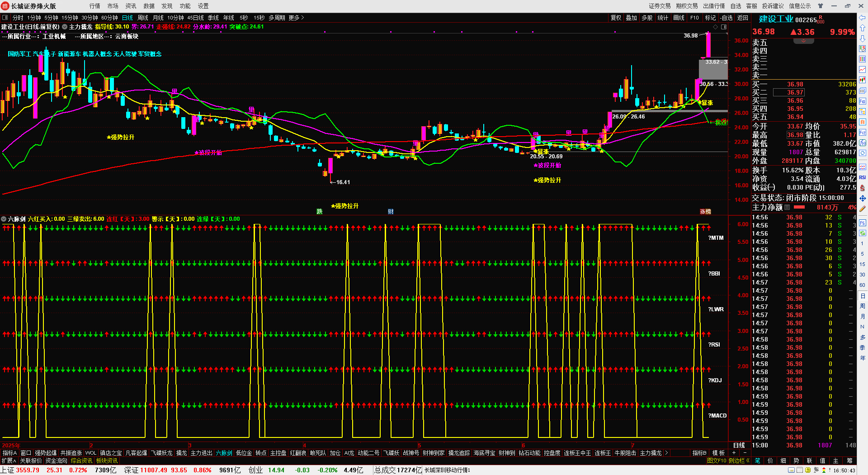
Task: Click the T-shirt skin icon in title bar
Action: 821,6
